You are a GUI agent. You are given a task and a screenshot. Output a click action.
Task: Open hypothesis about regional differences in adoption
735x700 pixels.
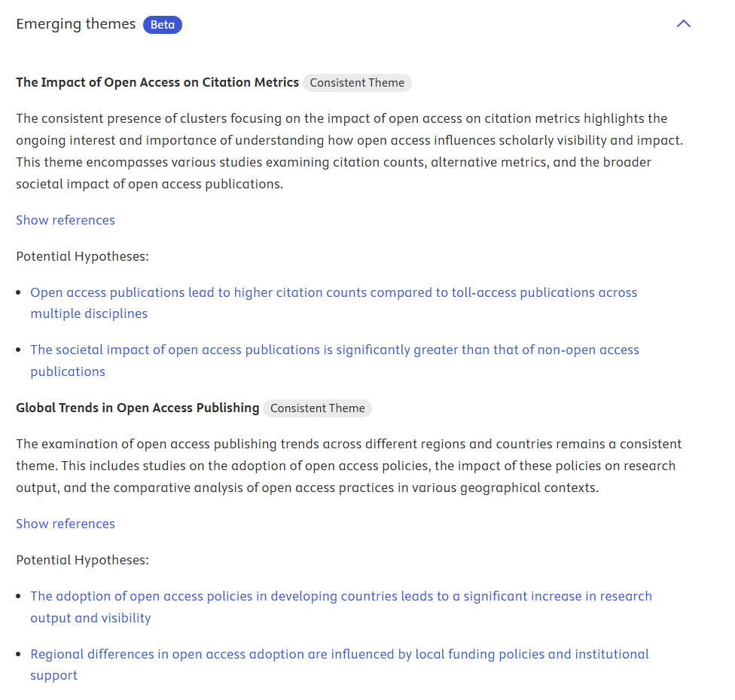(339, 654)
